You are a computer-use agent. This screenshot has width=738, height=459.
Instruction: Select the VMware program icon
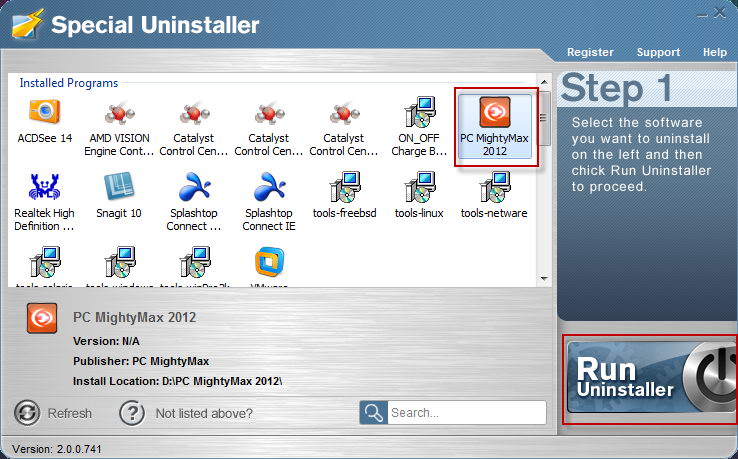(269, 262)
